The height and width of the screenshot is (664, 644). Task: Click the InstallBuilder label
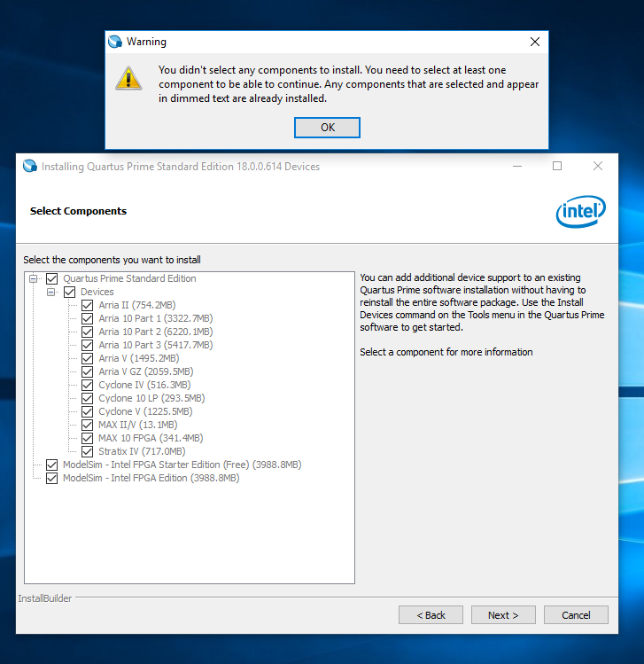pyautogui.click(x=45, y=598)
